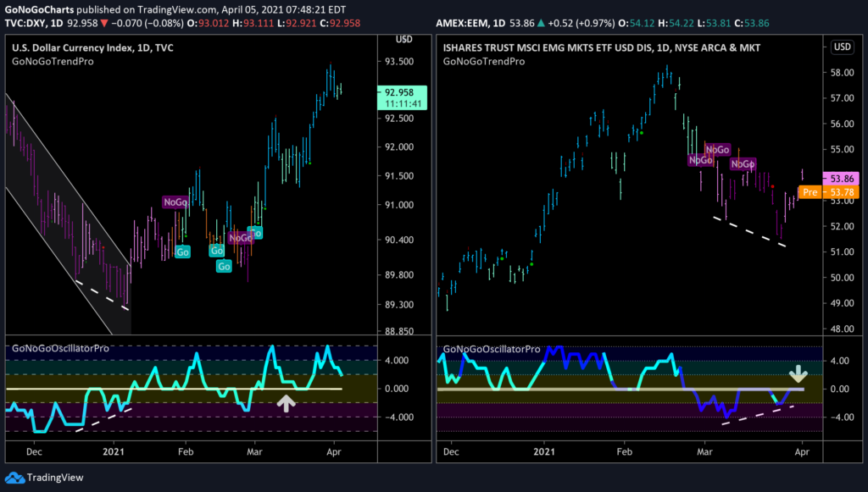Select GoNoGoOscillatorPro label in DXY pane
The height and width of the screenshot is (492, 868).
[60, 348]
